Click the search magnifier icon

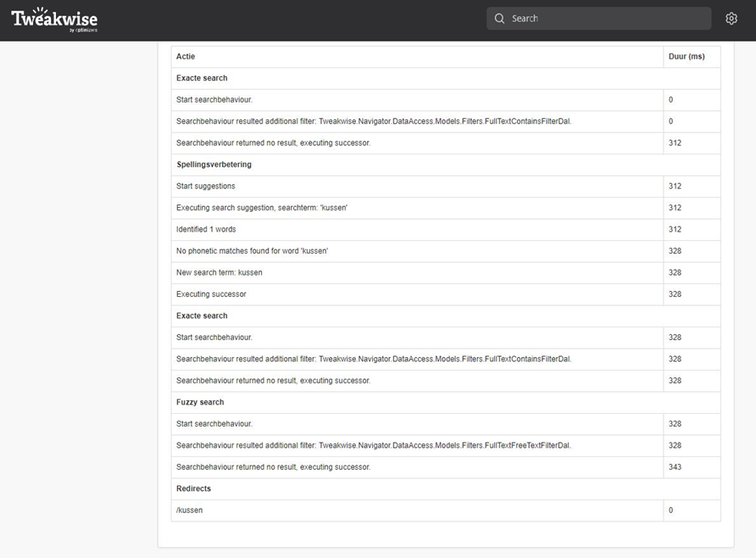coord(499,19)
